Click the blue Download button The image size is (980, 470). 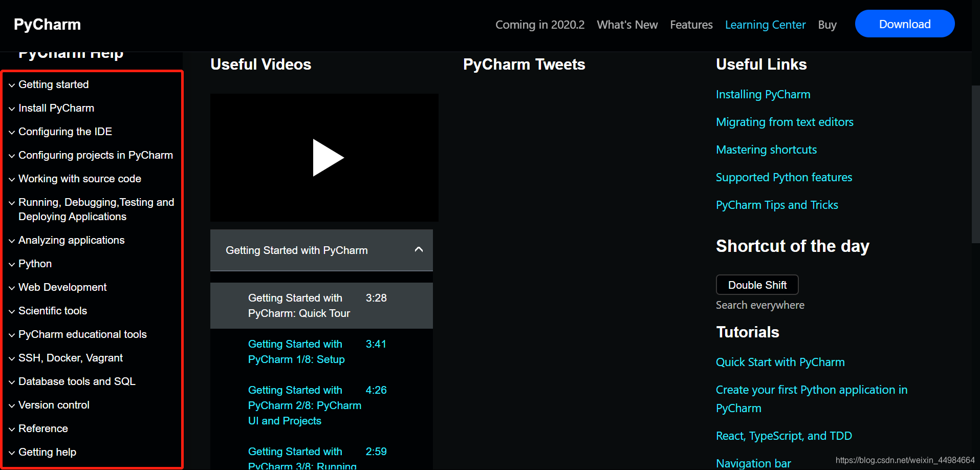[x=904, y=24]
